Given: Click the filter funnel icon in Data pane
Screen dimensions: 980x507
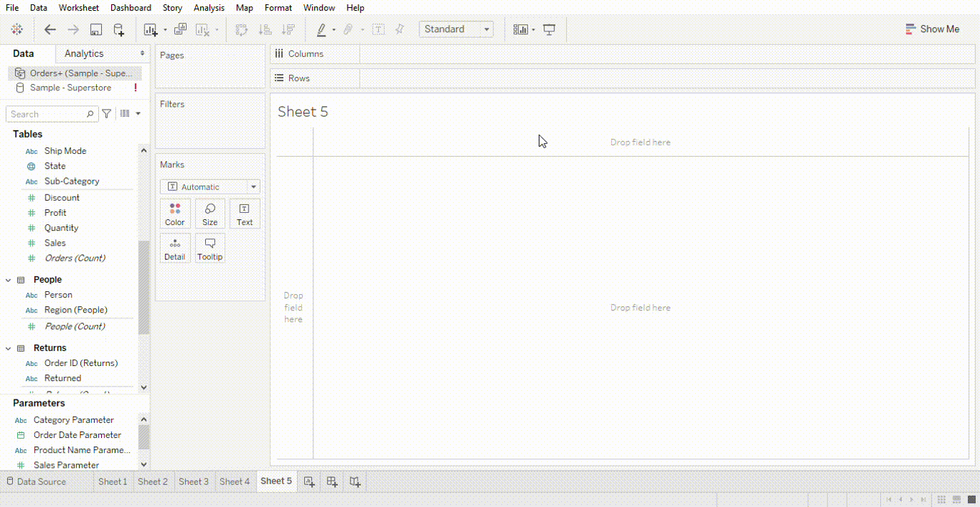Looking at the screenshot, I should (107, 114).
